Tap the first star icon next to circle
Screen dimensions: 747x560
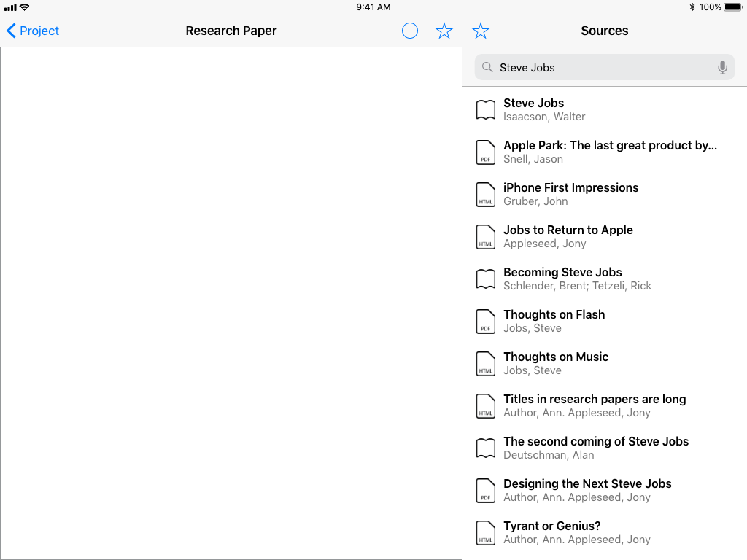pyautogui.click(x=444, y=31)
